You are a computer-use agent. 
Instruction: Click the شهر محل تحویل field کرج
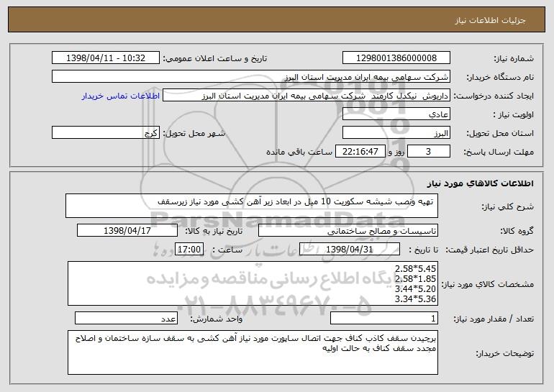click(106, 132)
